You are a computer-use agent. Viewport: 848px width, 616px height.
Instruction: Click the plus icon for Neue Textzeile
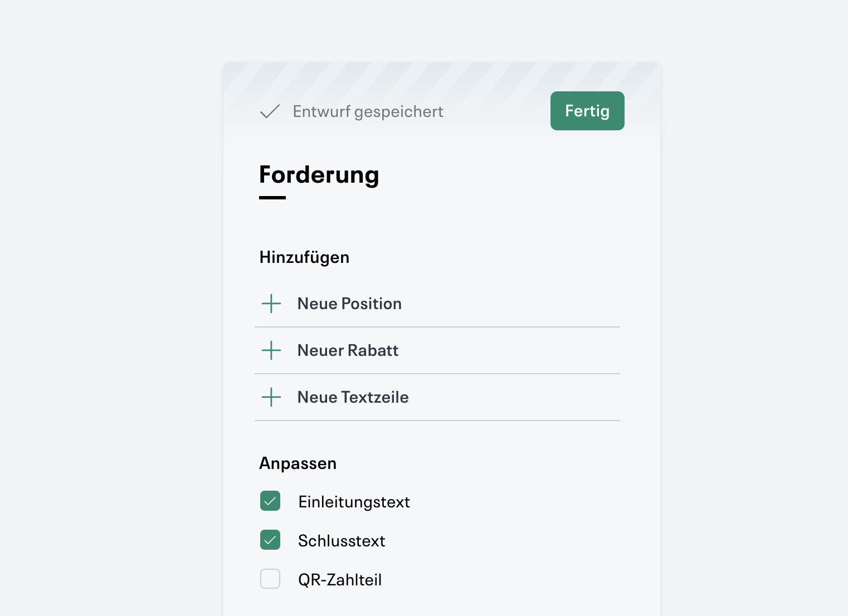(x=271, y=397)
